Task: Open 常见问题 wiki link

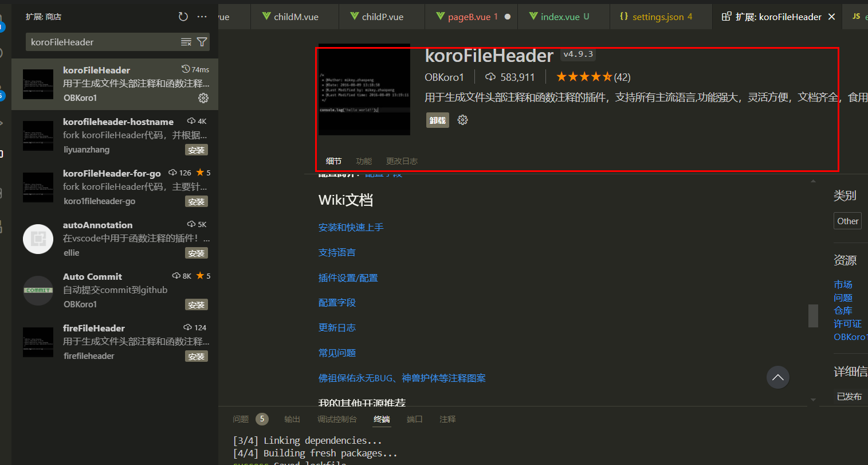Action: coord(337,353)
